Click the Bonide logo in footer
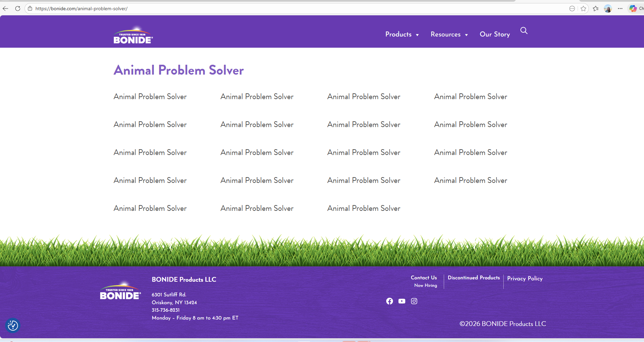The width and height of the screenshot is (644, 342). tap(120, 291)
